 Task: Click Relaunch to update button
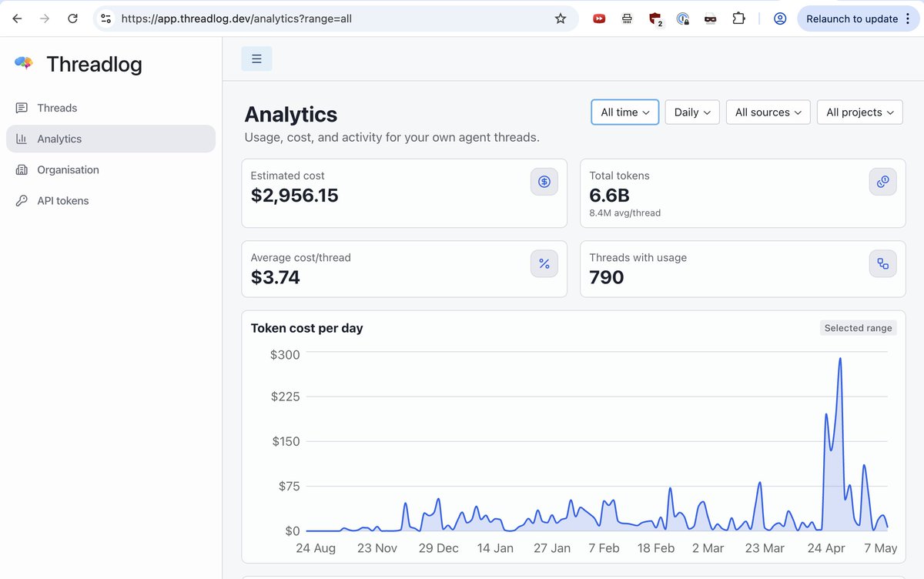pyautogui.click(x=852, y=18)
